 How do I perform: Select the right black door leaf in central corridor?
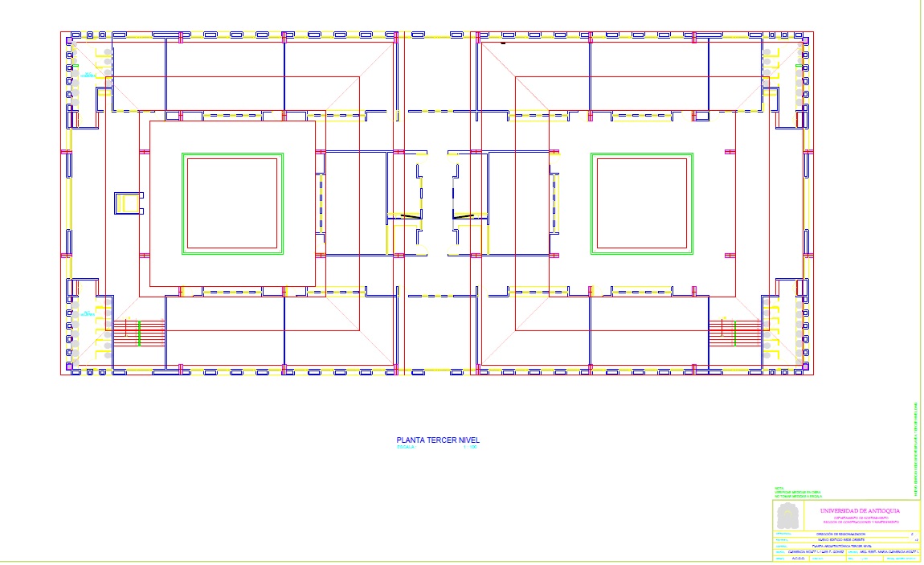click(x=463, y=216)
